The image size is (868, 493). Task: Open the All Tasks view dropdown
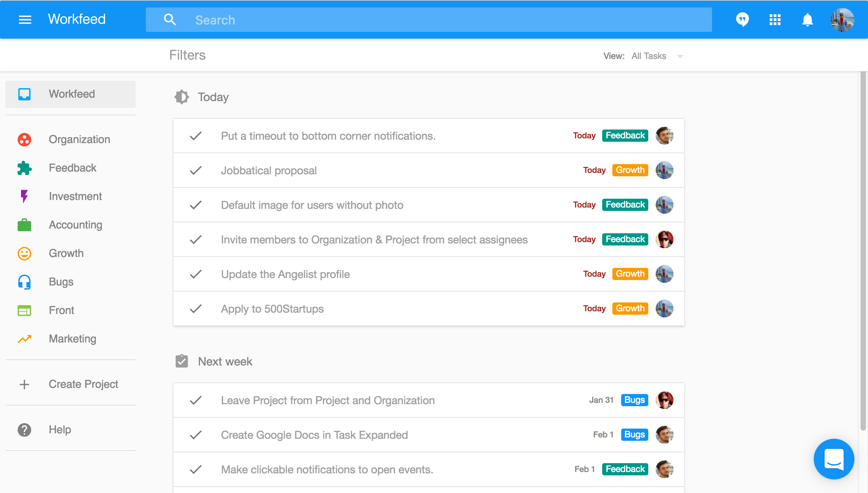[x=649, y=56]
